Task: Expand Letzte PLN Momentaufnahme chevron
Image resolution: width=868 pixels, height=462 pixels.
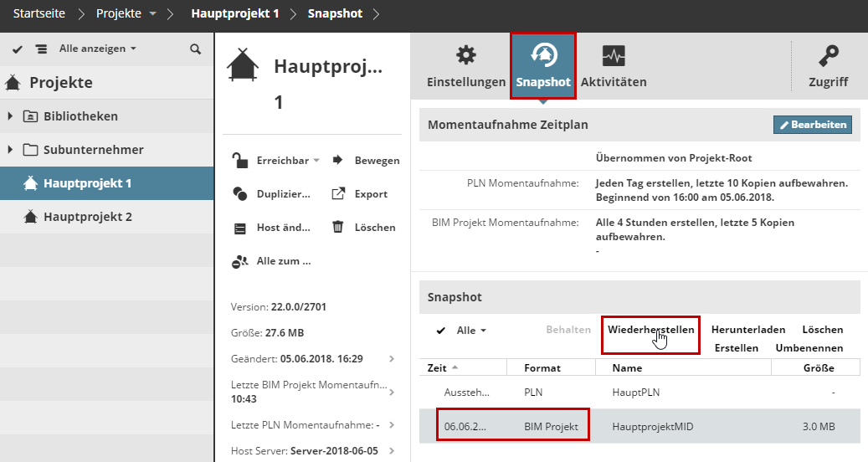Action: tap(392, 425)
